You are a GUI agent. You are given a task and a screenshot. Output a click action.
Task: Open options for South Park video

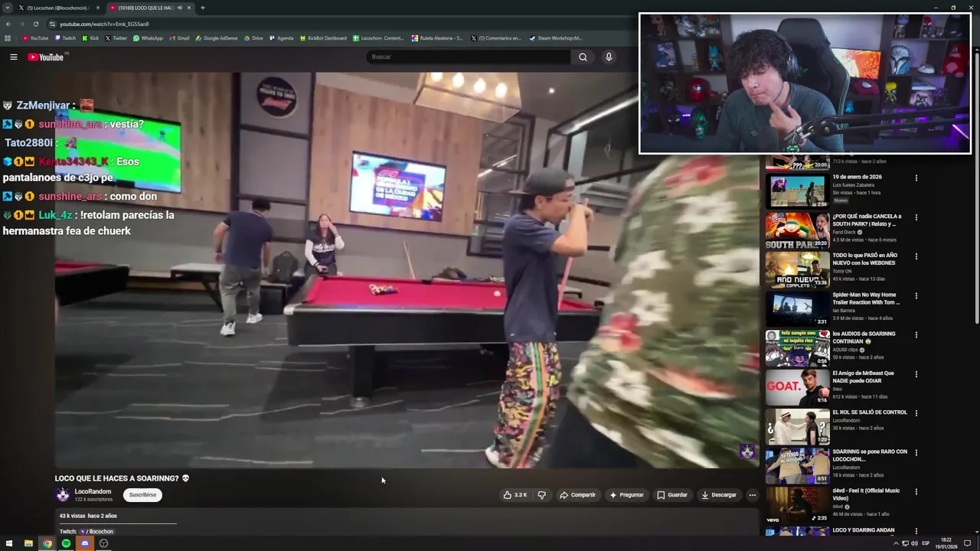[916, 217]
